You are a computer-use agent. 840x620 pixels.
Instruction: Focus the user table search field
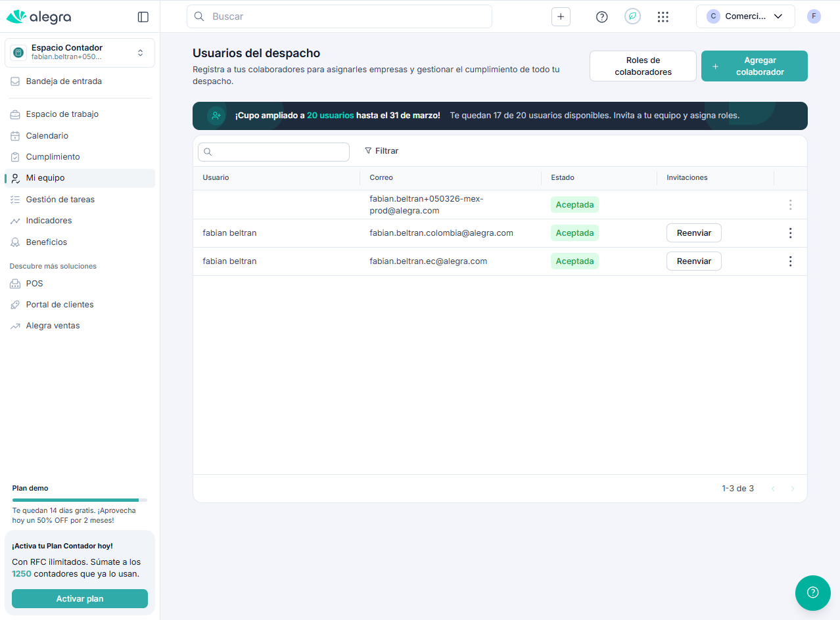274,152
